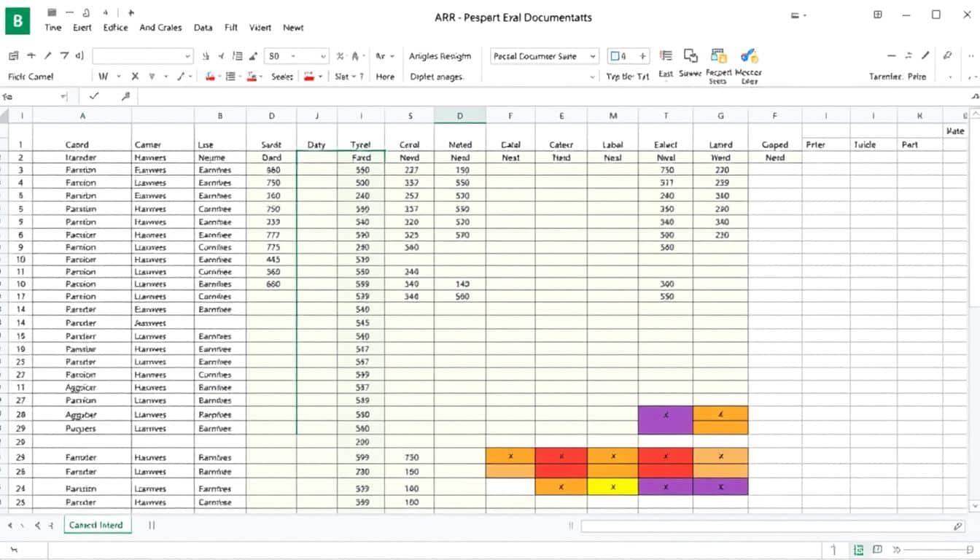This screenshot has height=560, width=980.
Task: Click the purple cell in row 28
Action: 666,414
